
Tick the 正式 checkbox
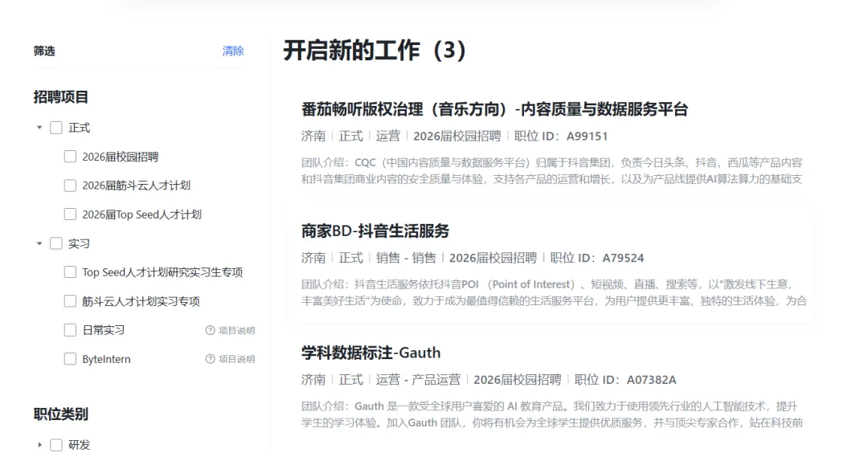56,128
